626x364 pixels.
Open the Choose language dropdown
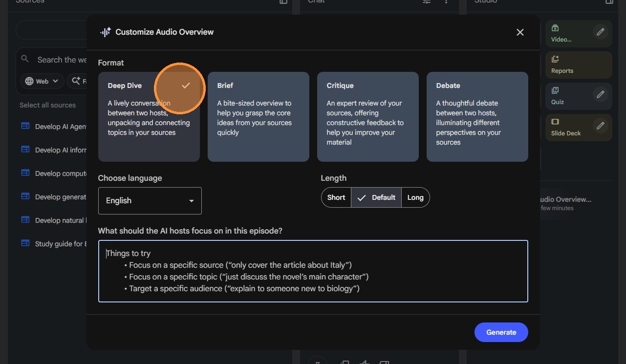(x=150, y=201)
